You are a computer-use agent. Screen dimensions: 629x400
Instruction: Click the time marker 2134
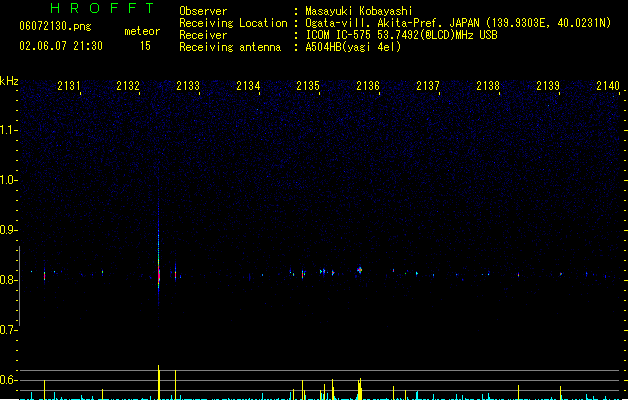click(248, 85)
